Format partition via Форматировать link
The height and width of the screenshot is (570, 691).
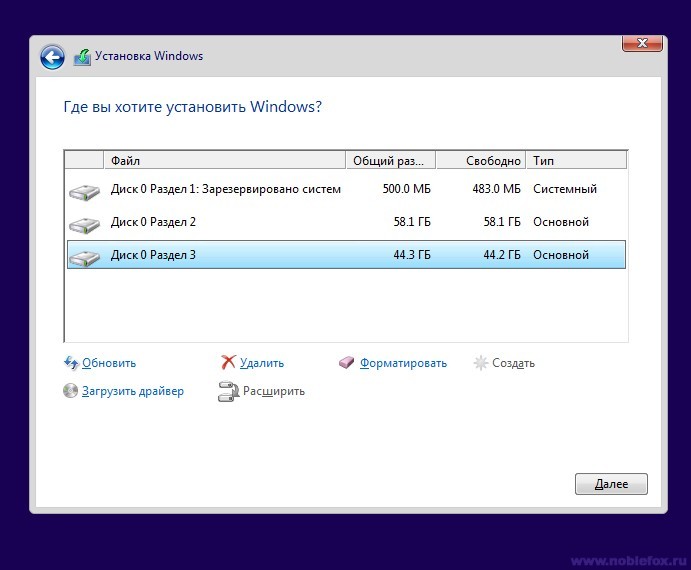pos(403,363)
